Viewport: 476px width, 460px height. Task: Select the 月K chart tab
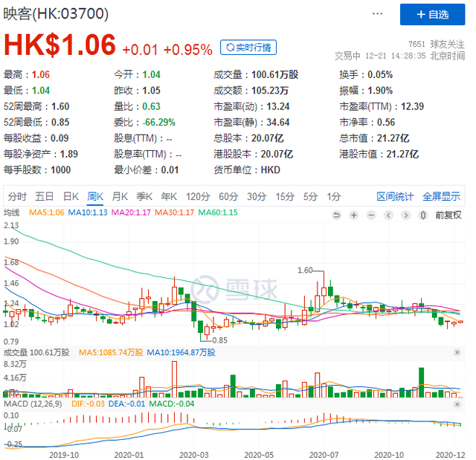click(120, 196)
